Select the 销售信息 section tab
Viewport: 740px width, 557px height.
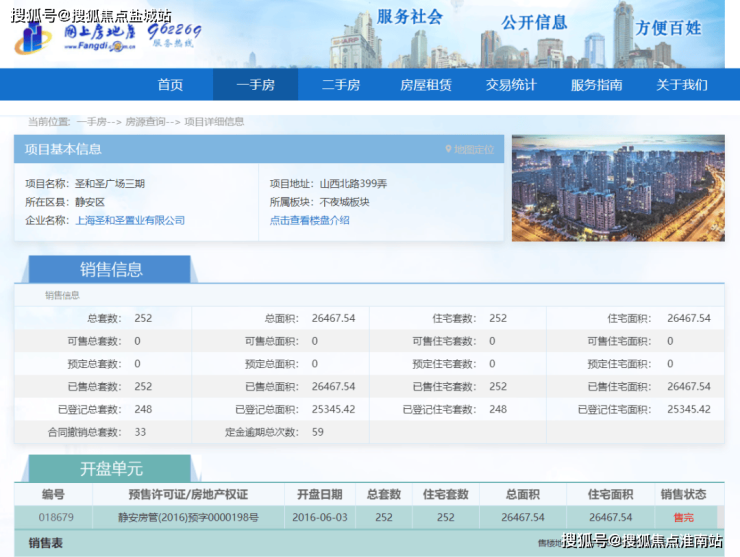pos(110,270)
